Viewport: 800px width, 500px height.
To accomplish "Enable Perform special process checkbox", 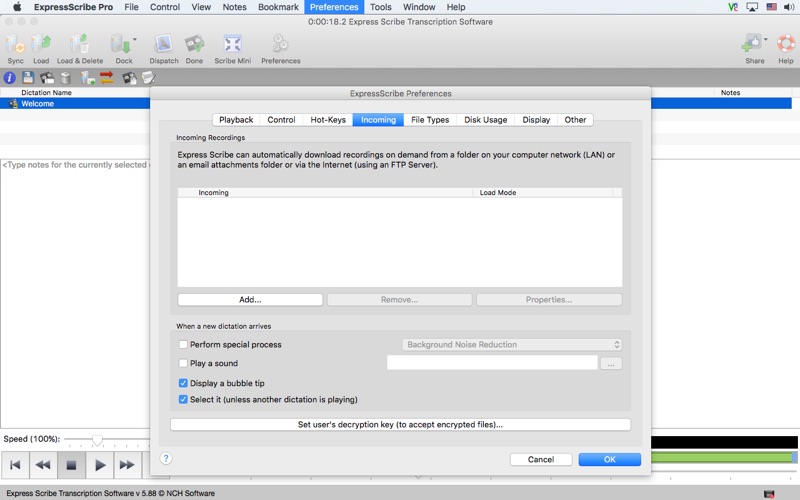I will click(x=183, y=344).
